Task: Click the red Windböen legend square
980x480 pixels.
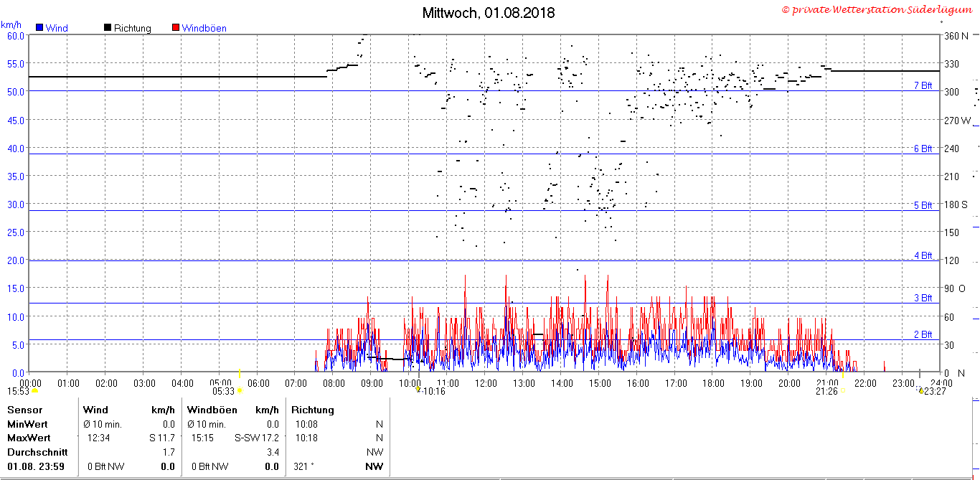Action: pos(176,28)
